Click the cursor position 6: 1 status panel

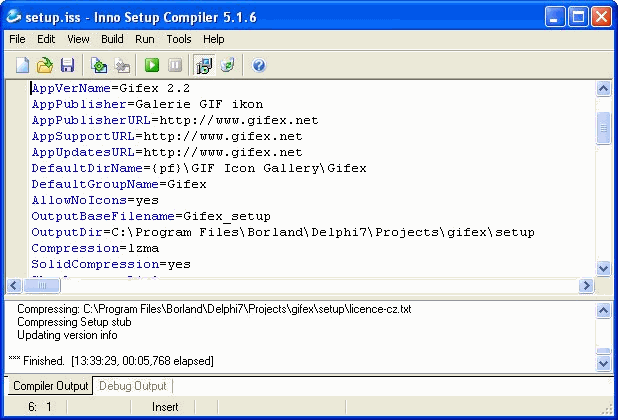35,407
